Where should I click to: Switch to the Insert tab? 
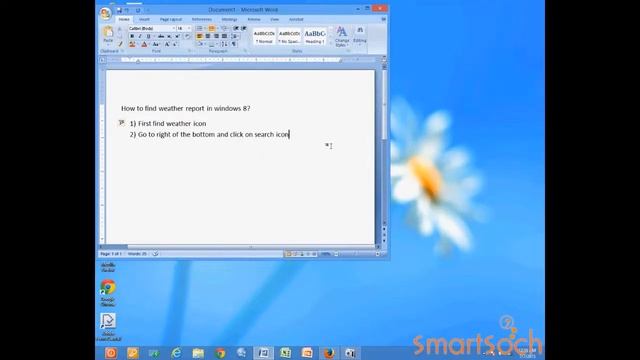[x=144, y=19]
